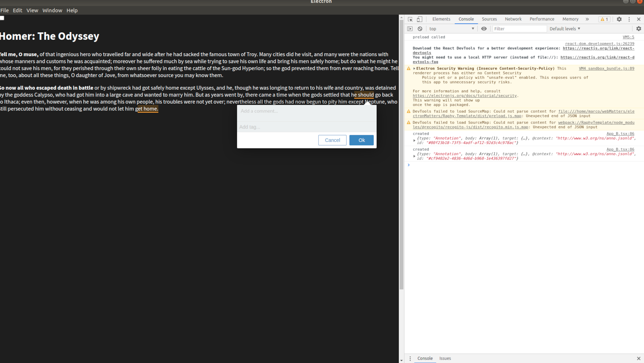Open the electronjs.org security tutorial link
The height and width of the screenshot is (363, 644).
tap(465, 96)
